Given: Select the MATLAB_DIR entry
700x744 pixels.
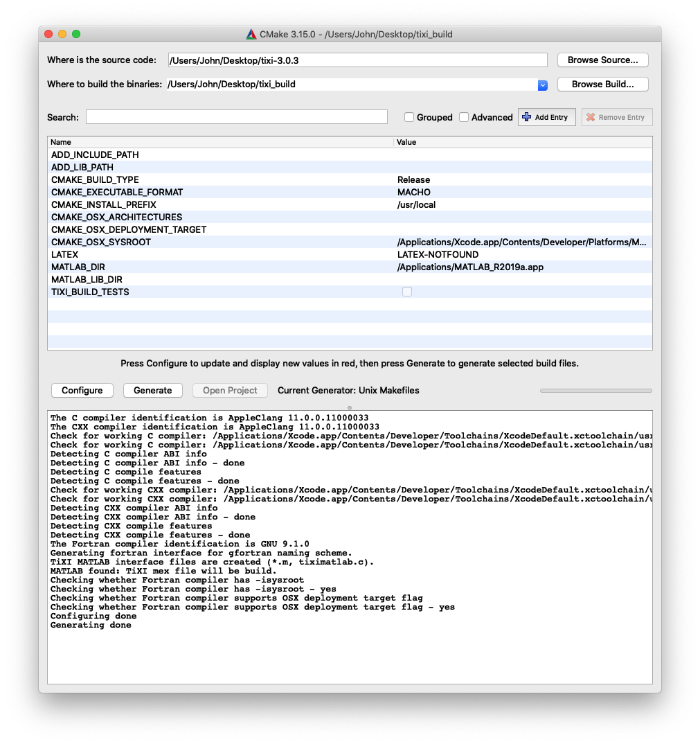Looking at the screenshot, I should (x=78, y=267).
